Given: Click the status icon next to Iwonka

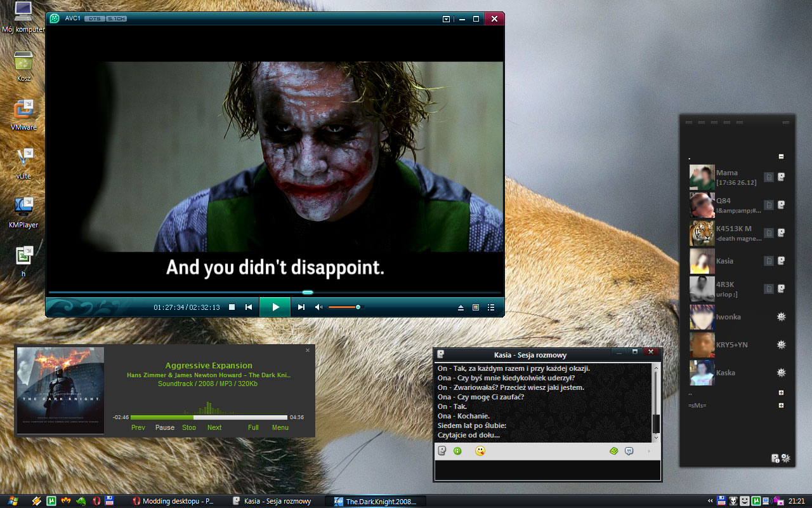Looking at the screenshot, I should pyautogui.click(x=782, y=317).
